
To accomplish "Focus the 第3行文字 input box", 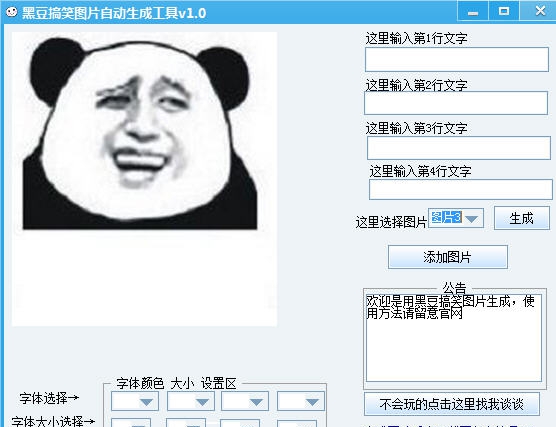I will click(x=458, y=148).
